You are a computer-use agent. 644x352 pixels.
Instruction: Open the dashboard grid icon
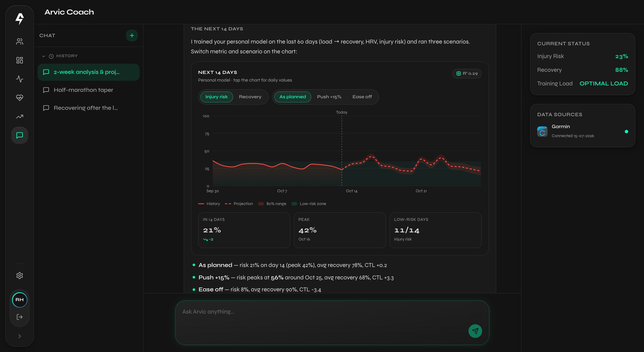point(20,60)
